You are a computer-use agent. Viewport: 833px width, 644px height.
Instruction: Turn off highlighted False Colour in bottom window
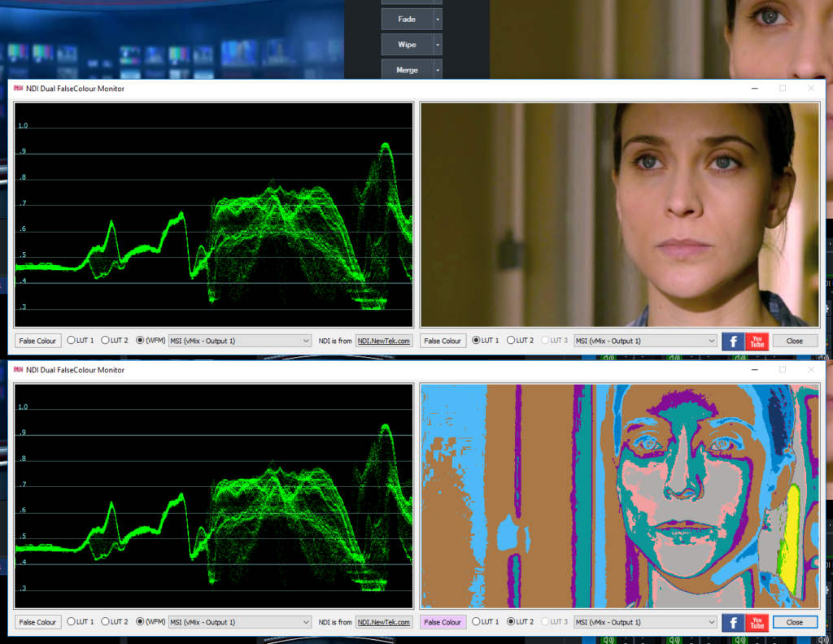click(443, 622)
